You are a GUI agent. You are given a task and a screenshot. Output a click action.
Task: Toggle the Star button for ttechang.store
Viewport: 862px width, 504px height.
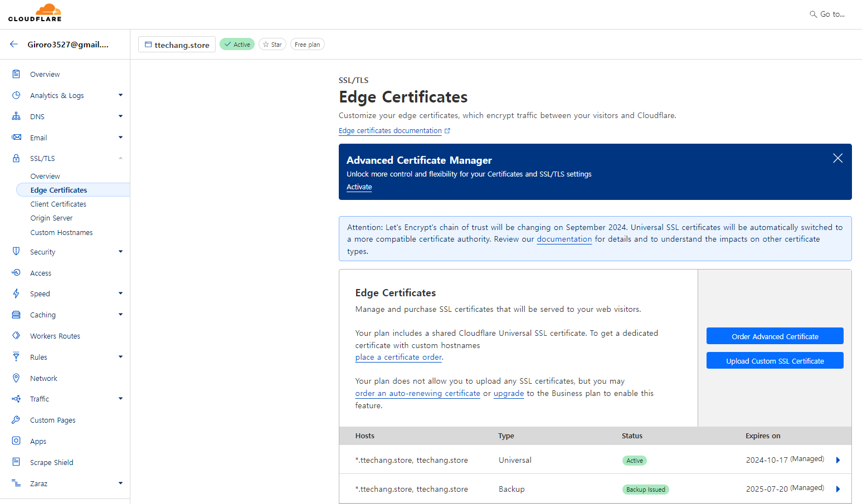click(x=272, y=45)
